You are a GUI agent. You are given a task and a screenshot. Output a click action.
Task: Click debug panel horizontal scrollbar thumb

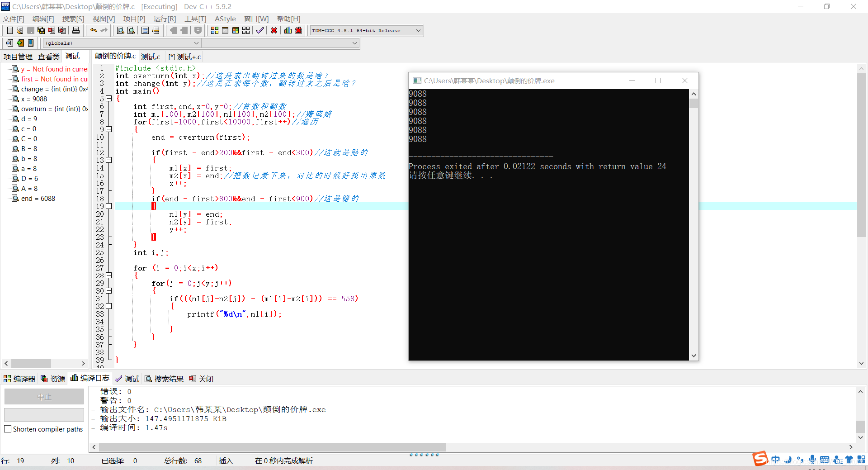(x=31, y=363)
